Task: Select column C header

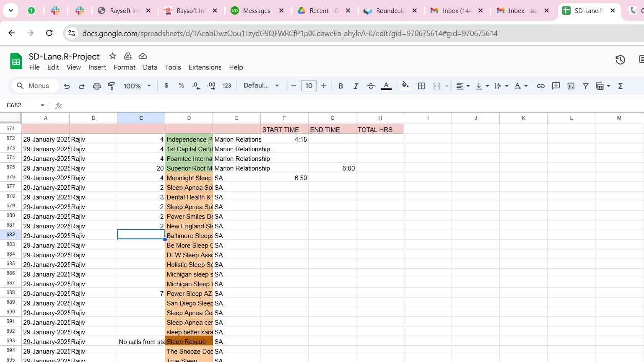Action: pos(141,118)
